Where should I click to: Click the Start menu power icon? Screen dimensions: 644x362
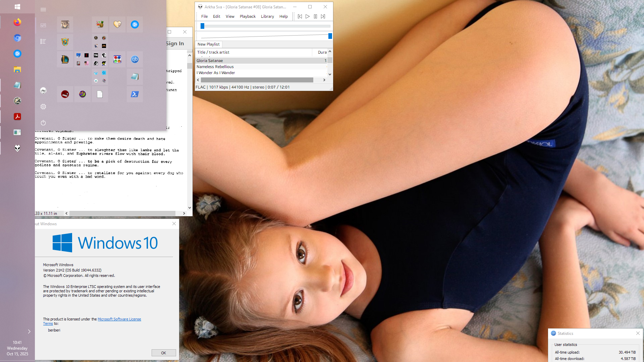43,123
